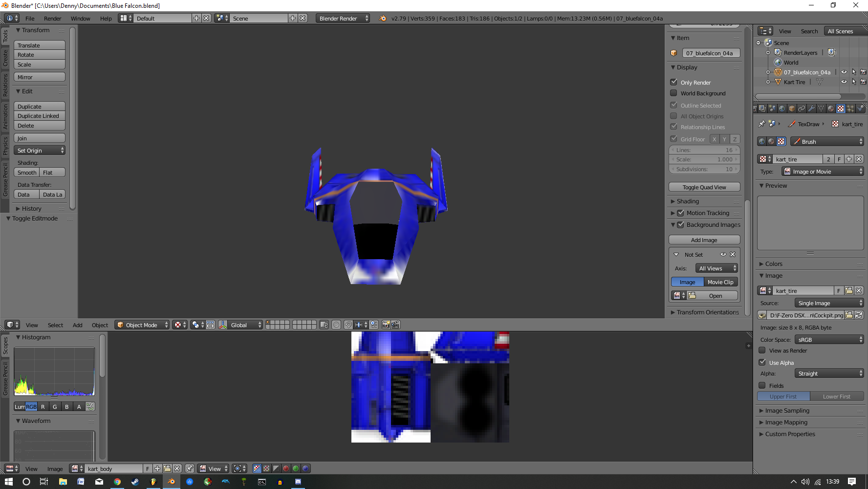Open the Steam app from the taskbar
This screenshot has height=489, width=868.
point(135,482)
